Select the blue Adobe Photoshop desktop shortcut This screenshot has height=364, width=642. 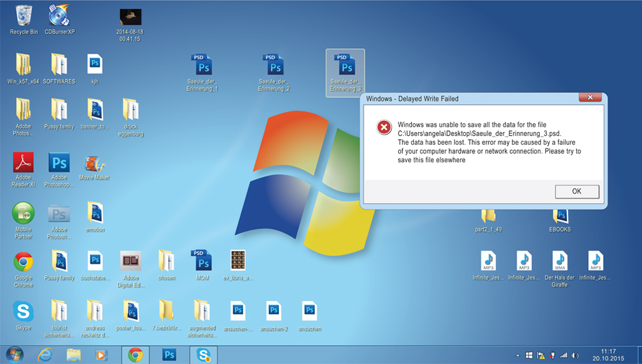[60, 170]
